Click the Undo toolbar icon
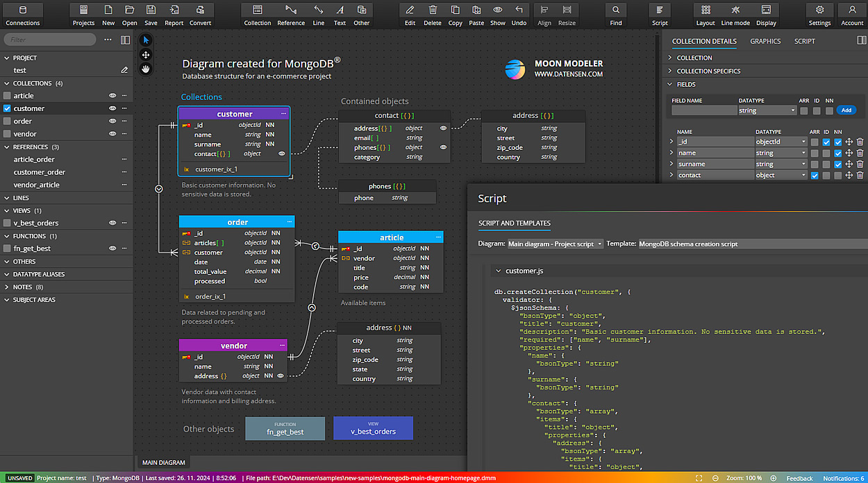The height and width of the screenshot is (483, 868). pos(519,15)
